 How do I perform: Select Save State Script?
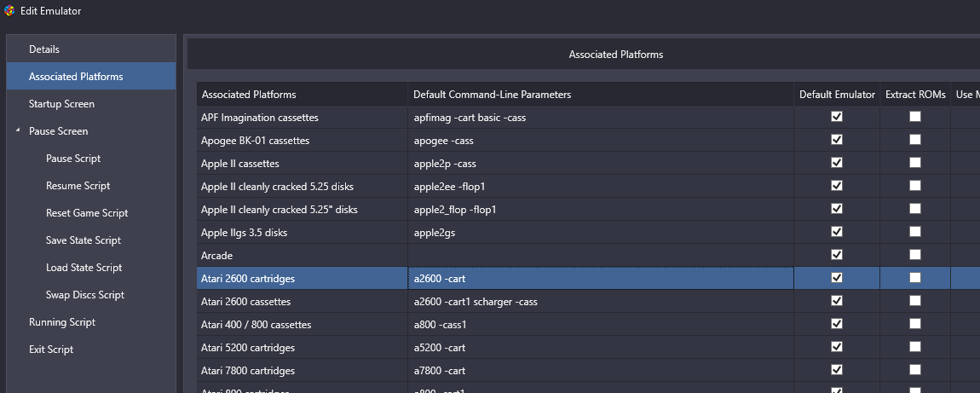(91, 240)
